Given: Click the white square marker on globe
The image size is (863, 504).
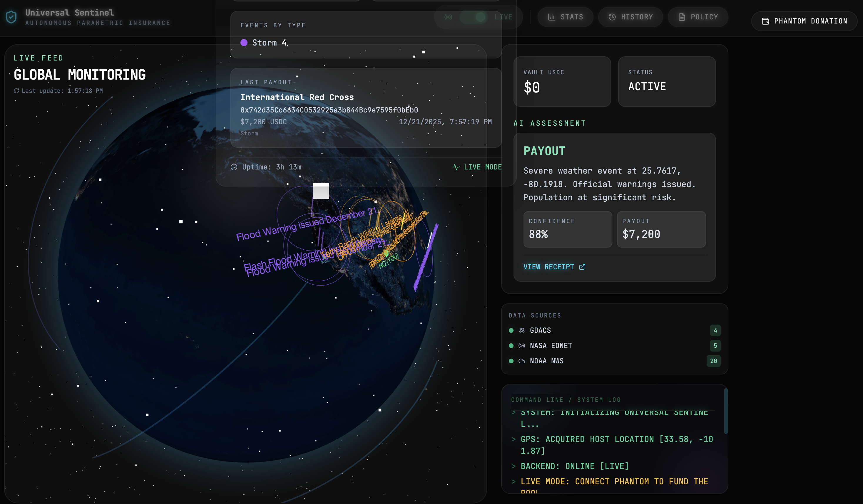Looking at the screenshot, I should 321,191.
